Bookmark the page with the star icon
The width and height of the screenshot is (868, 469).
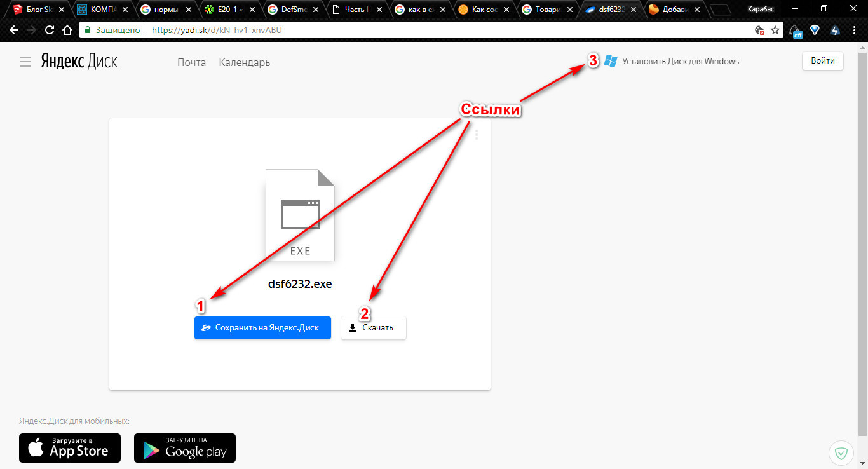[x=775, y=30]
